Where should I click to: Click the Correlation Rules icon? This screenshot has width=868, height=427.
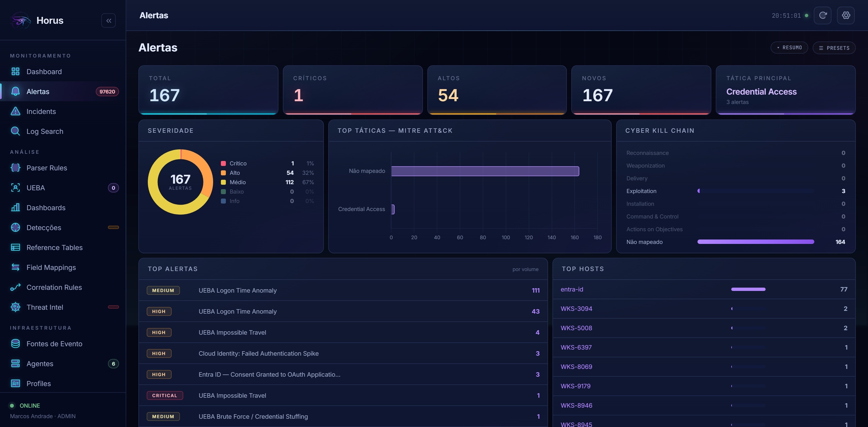(15, 287)
